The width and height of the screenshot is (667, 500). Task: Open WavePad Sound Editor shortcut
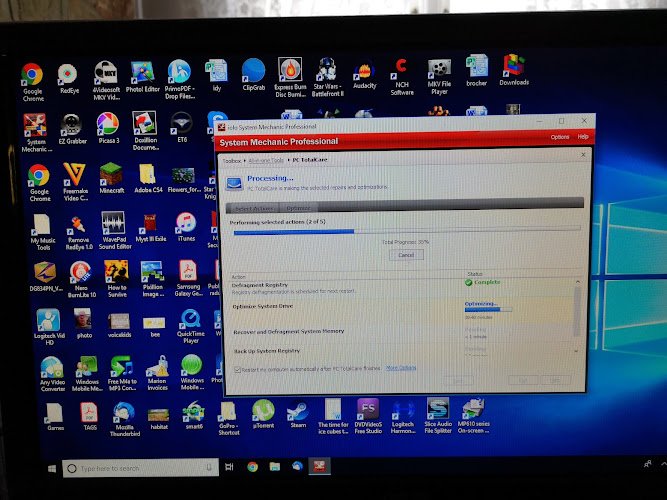[x=114, y=230]
